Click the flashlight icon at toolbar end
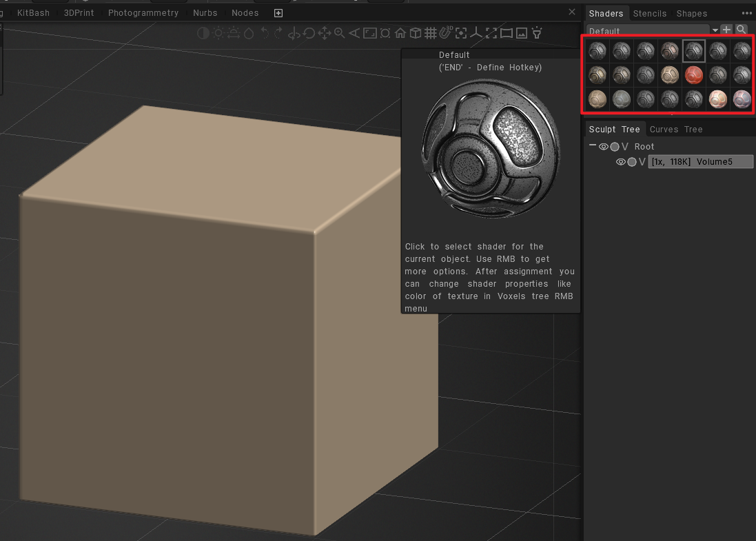The width and height of the screenshot is (756, 541). 537,33
